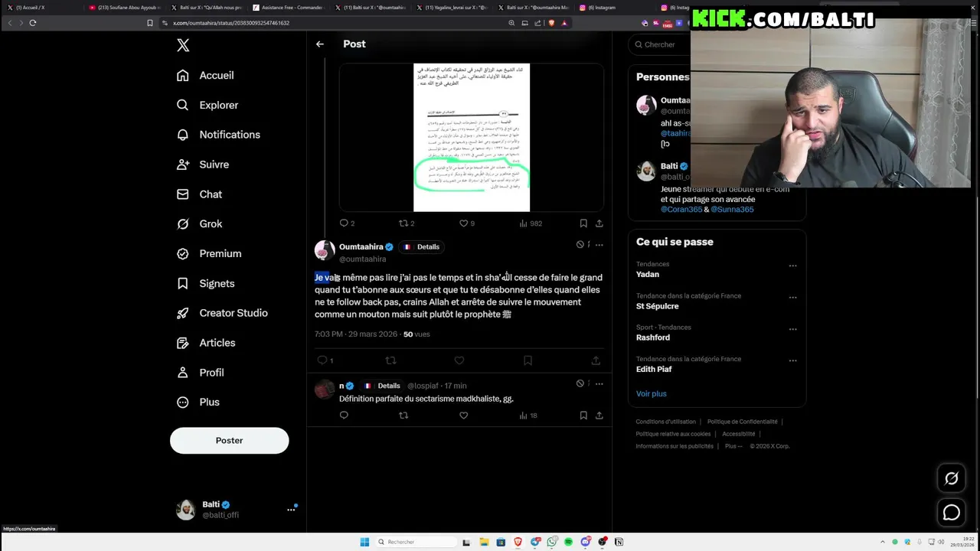980x551 pixels.
Task: Open @lospiaf profile handle
Action: coord(423,386)
